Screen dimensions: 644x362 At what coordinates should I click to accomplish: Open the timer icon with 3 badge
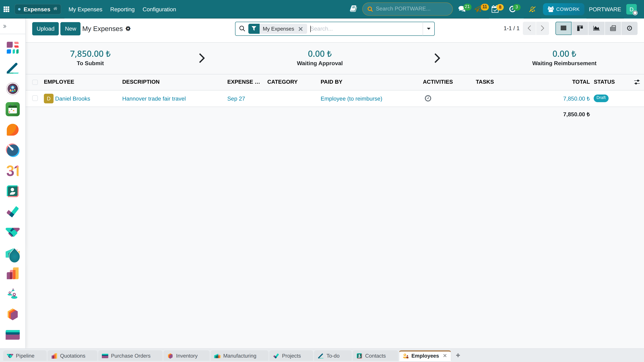pos(512,9)
